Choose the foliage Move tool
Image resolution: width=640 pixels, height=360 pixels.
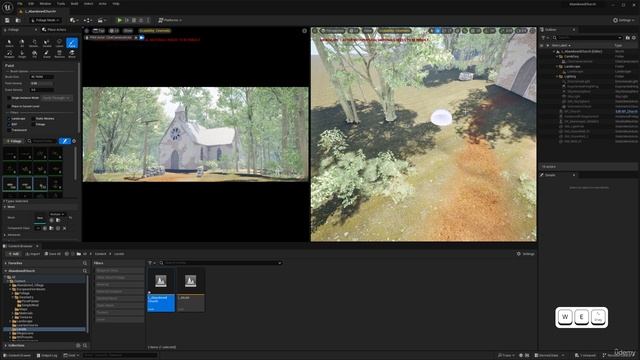point(72,54)
